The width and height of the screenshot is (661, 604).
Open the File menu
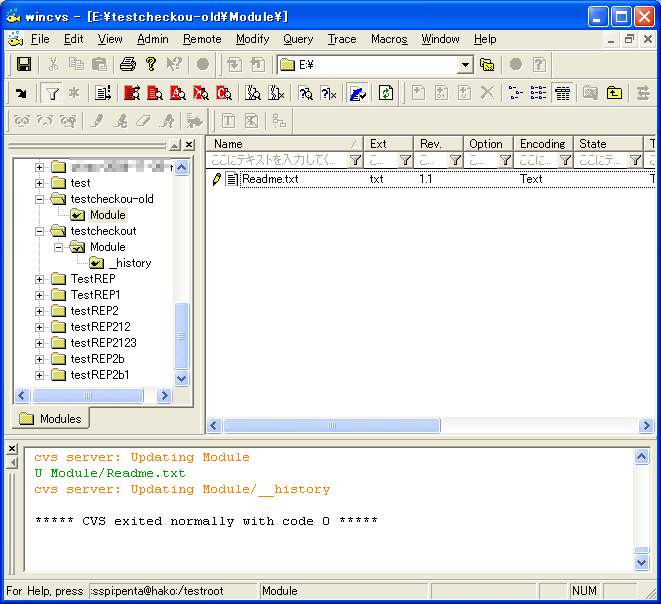40,39
